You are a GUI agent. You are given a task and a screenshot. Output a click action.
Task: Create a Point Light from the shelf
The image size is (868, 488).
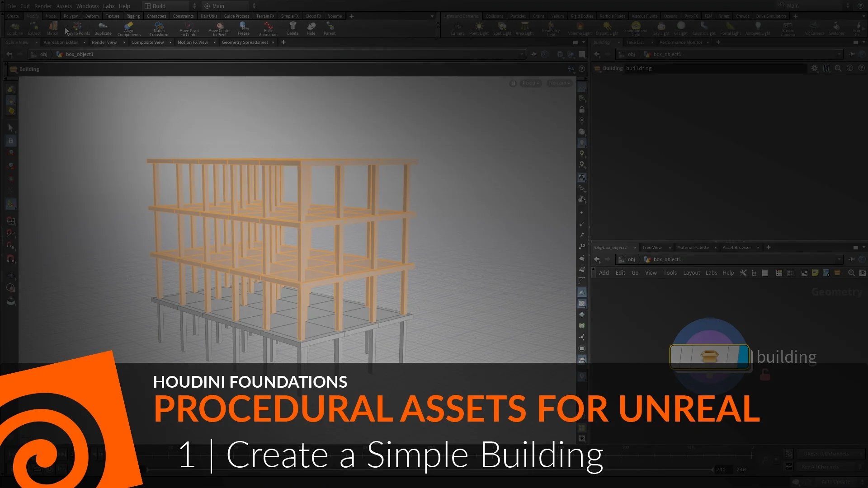coord(478,28)
